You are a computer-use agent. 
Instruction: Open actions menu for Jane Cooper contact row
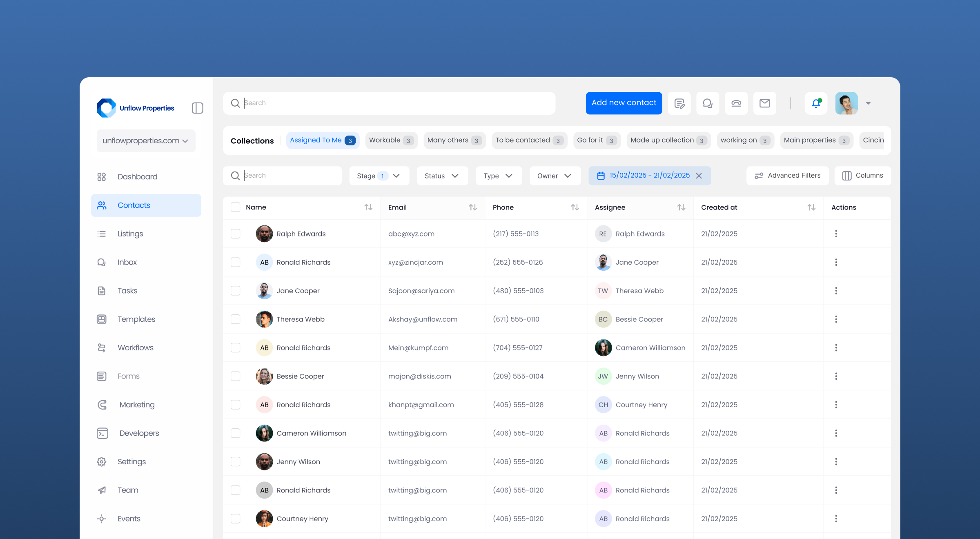pos(836,291)
